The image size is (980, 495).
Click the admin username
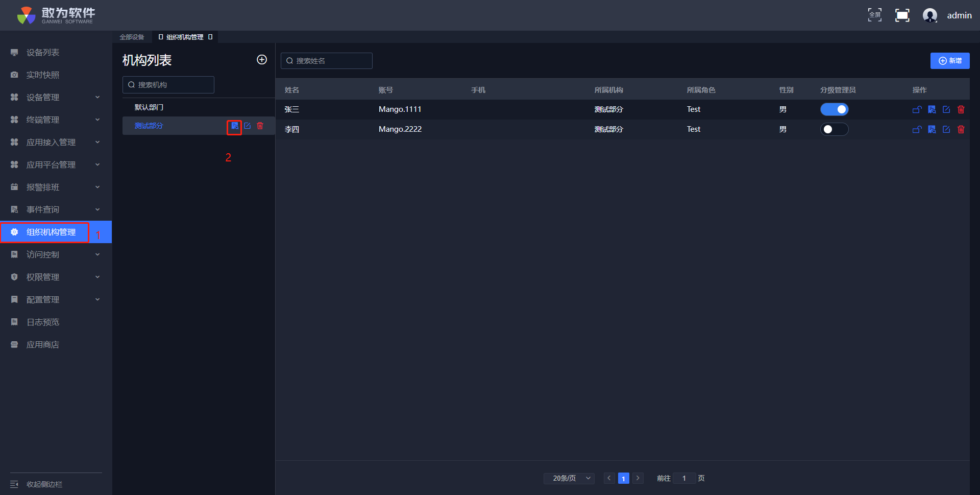[x=960, y=15]
